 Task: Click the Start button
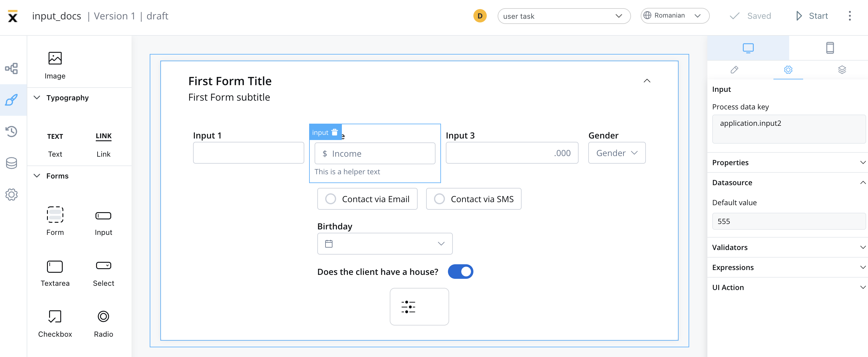click(811, 16)
